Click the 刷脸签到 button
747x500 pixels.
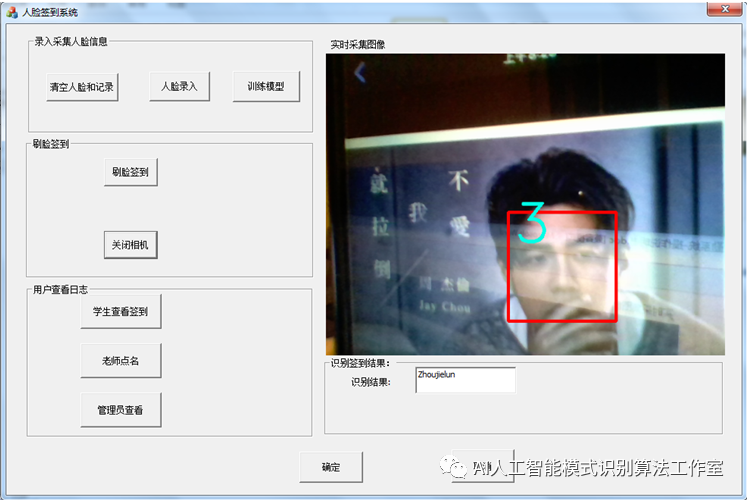click(x=131, y=172)
